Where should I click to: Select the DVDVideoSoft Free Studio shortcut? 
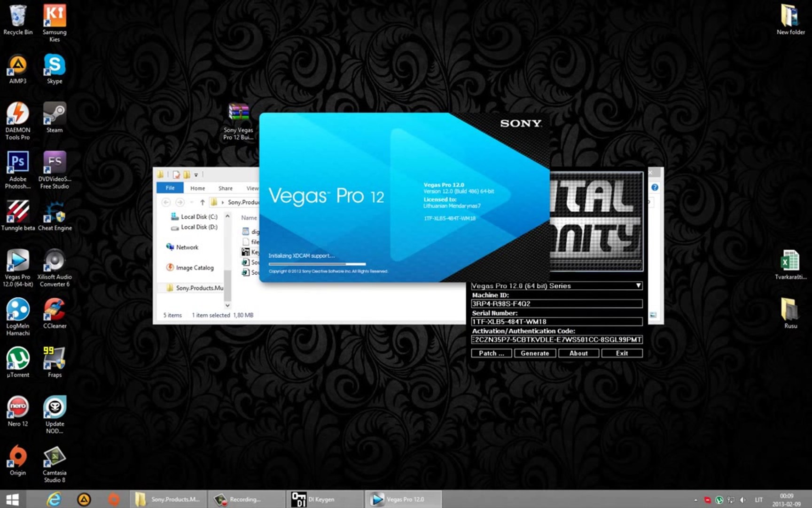click(55, 170)
